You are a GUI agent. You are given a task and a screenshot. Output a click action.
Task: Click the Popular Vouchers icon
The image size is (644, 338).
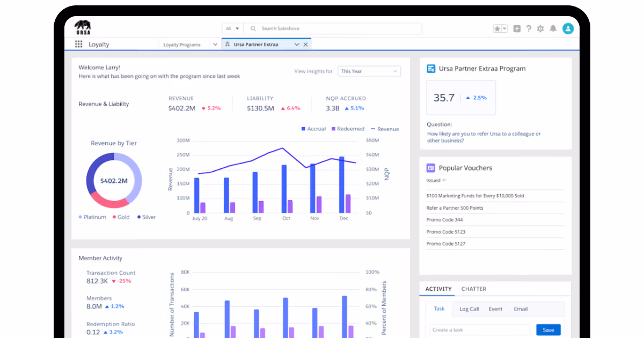(x=430, y=168)
